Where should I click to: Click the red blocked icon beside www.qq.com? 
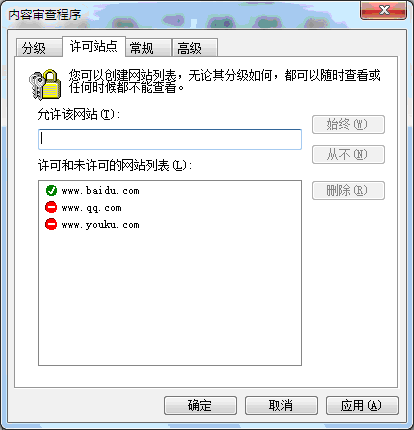51,207
